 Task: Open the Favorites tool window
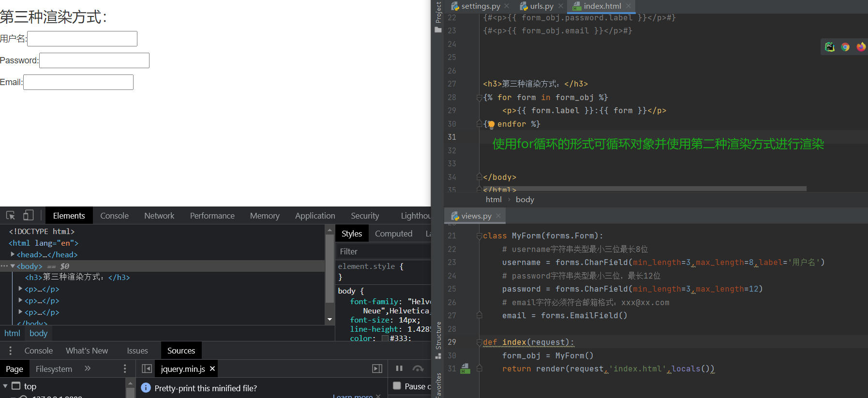click(438, 385)
